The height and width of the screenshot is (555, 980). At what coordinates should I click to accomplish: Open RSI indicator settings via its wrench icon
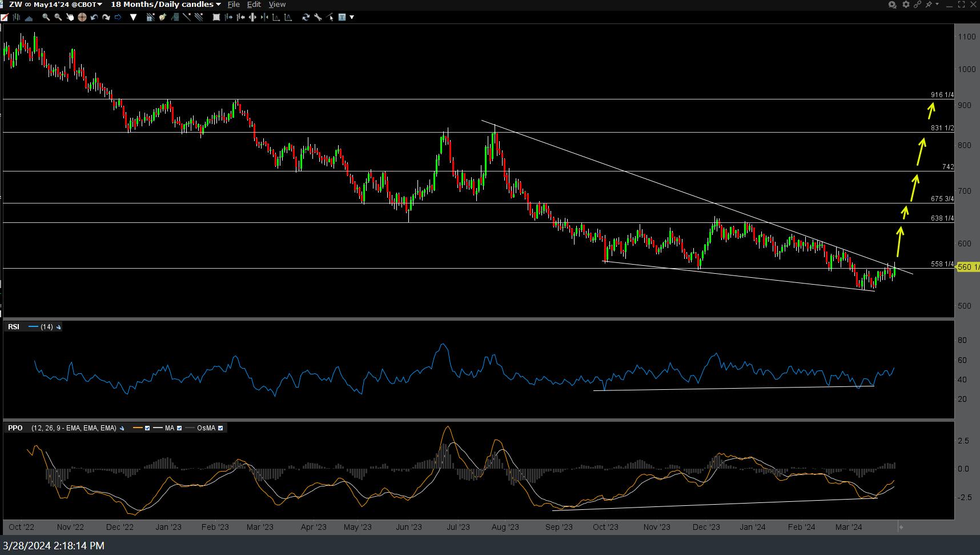point(59,327)
